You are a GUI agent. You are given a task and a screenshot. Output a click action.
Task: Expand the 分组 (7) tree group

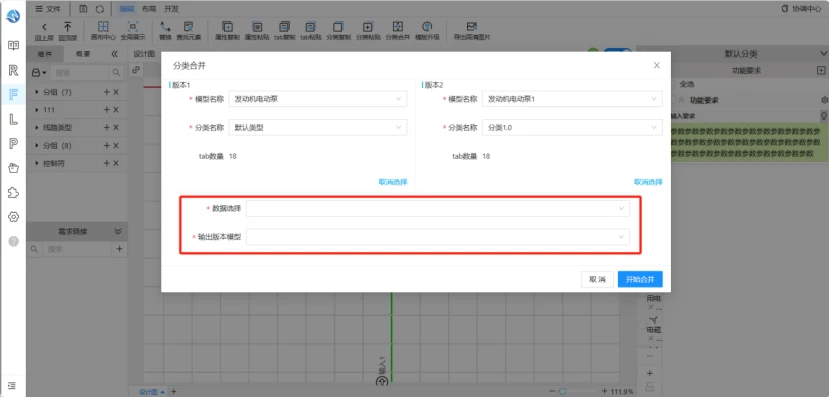pos(37,92)
